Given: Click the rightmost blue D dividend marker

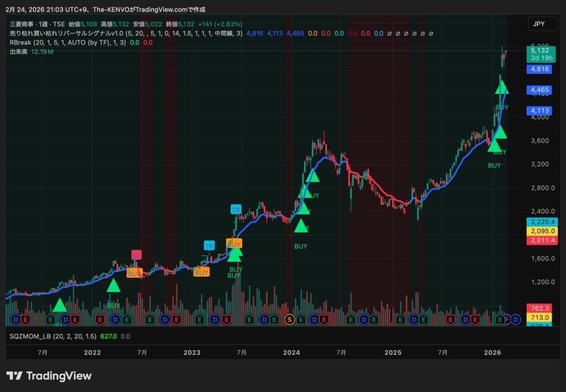Looking at the screenshot, I should [x=515, y=319].
